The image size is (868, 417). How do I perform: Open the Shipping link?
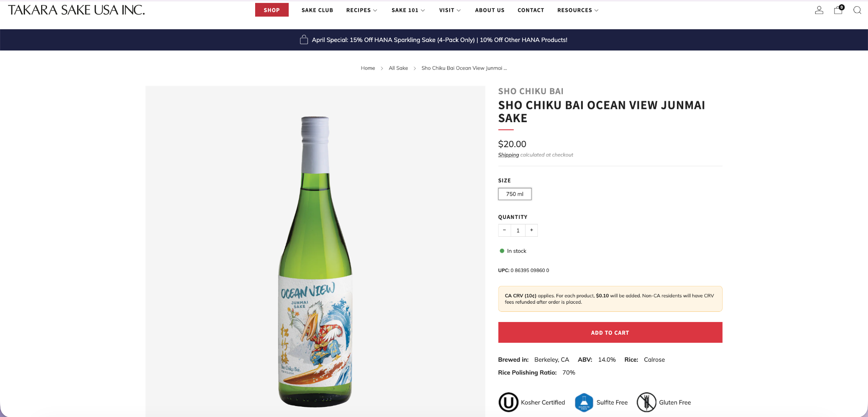508,154
